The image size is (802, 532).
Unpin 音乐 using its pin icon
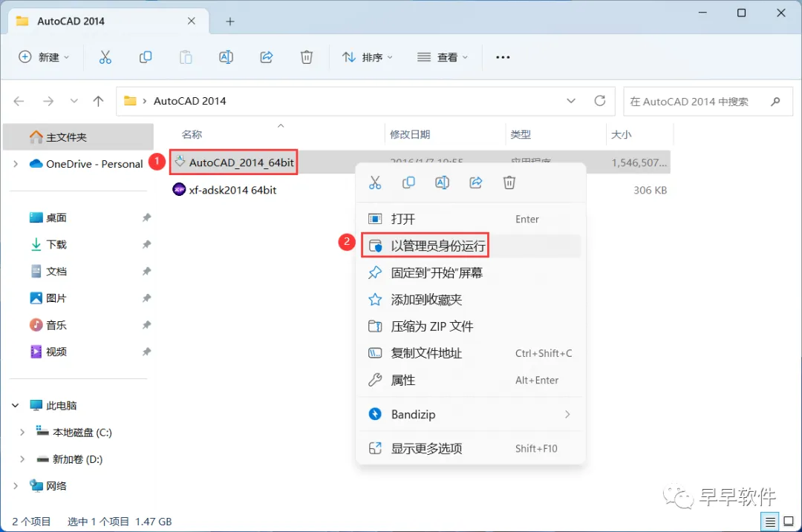click(146, 325)
